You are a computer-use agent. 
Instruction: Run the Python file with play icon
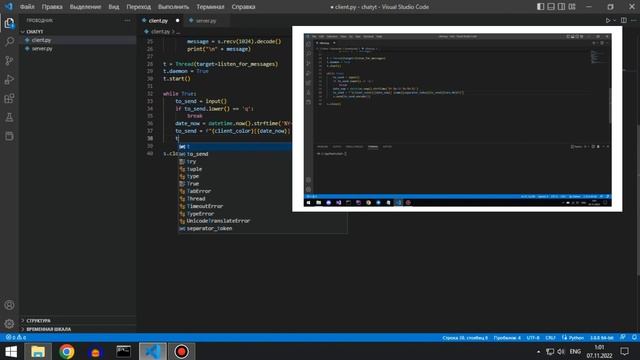(608, 20)
